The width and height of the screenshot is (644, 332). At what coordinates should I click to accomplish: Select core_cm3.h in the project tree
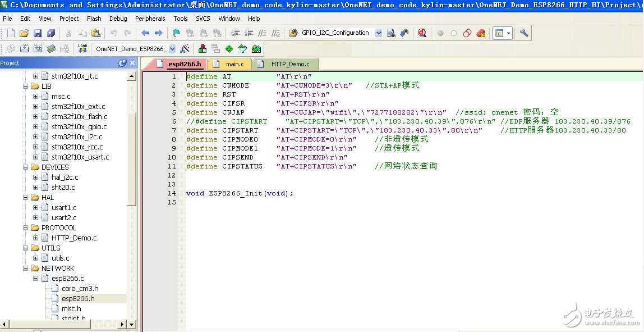[80, 288]
